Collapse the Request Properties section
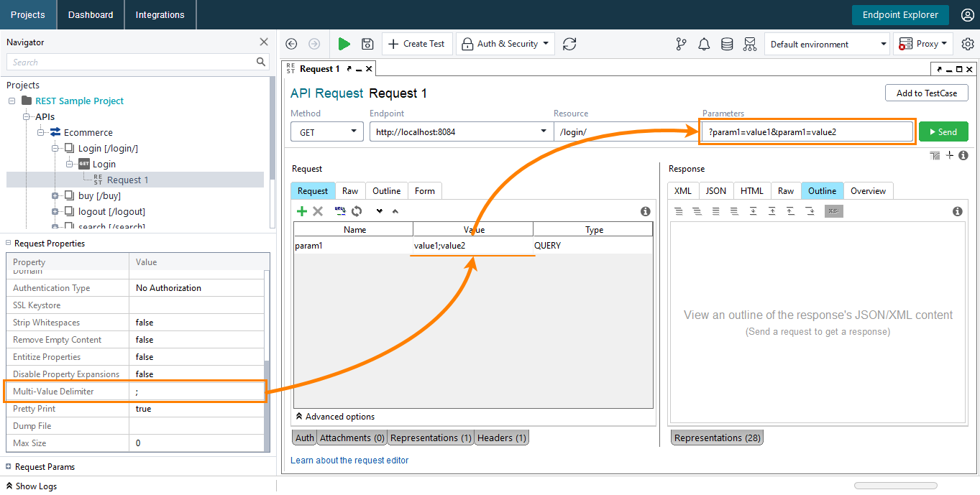 click(9, 244)
